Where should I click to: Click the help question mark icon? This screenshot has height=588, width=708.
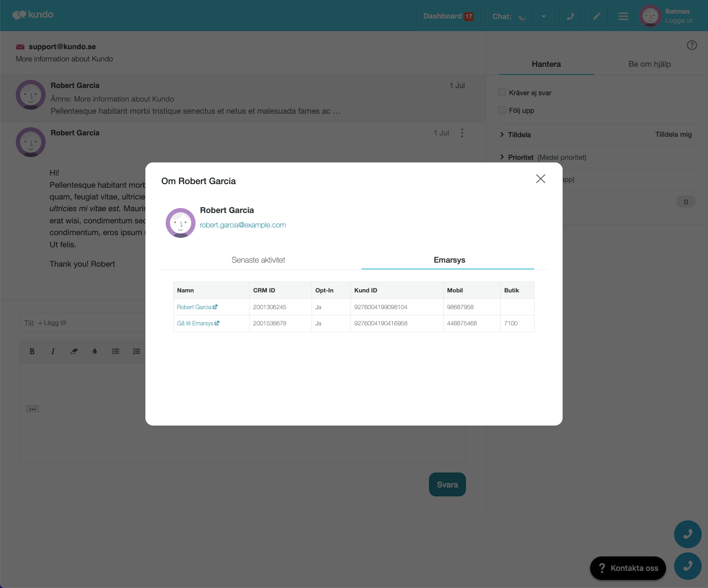(692, 45)
